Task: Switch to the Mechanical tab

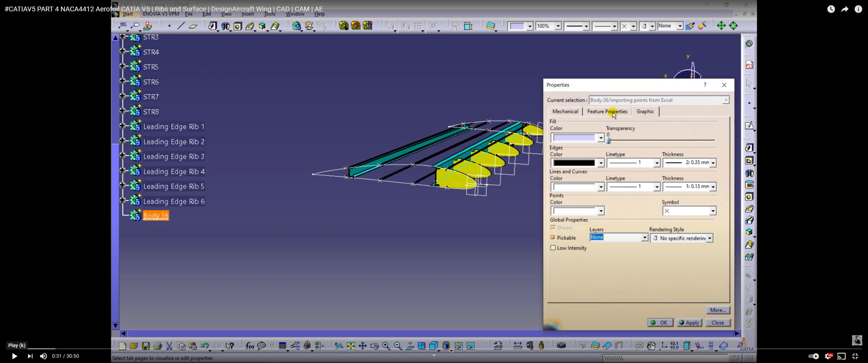Action: click(x=565, y=111)
